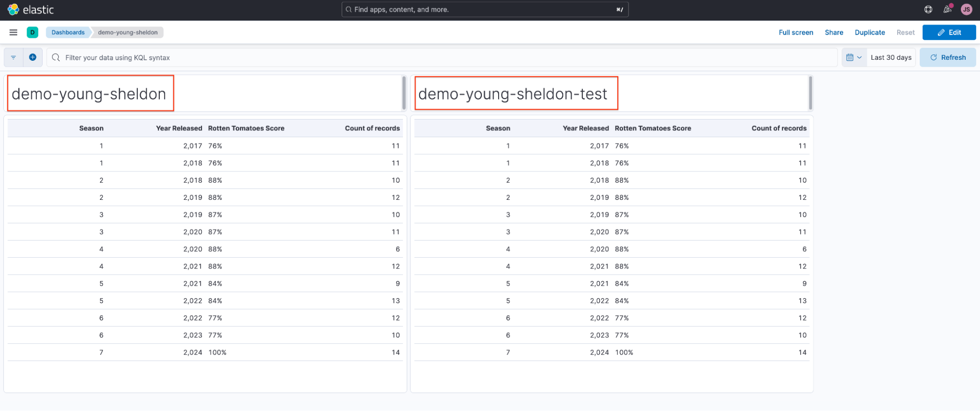Click the demo-young-sheldon-test panel title
980x411 pixels.
(513, 94)
